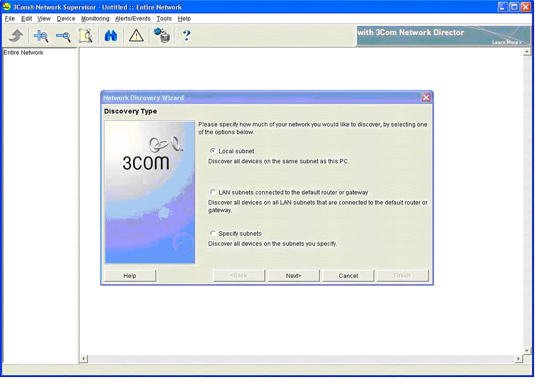The width and height of the screenshot is (535, 392).
Task: Maximize the Network Supervisor window
Action: [514, 7]
